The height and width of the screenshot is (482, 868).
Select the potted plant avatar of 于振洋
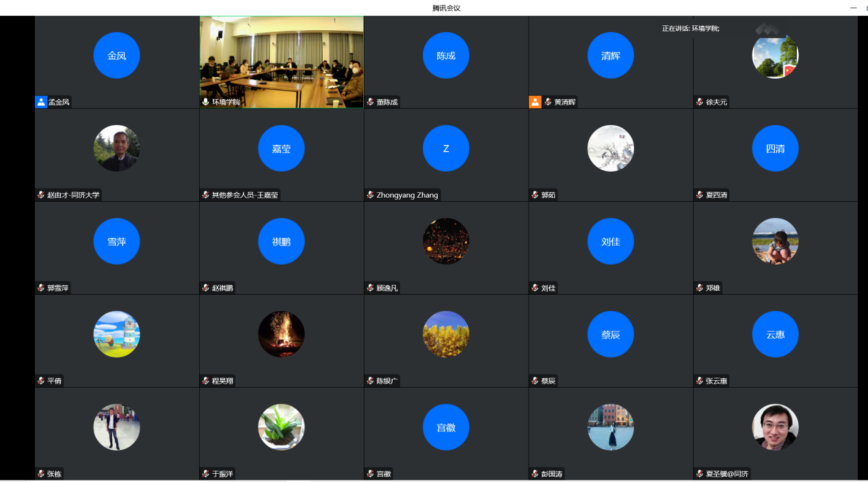(x=281, y=427)
